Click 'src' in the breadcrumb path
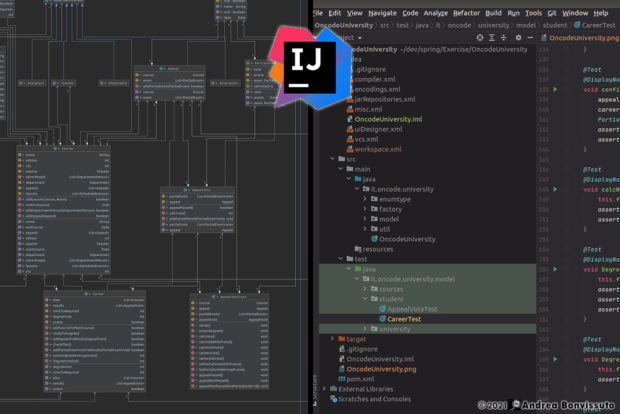This screenshot has width=620, height=414. coord(384,25)
